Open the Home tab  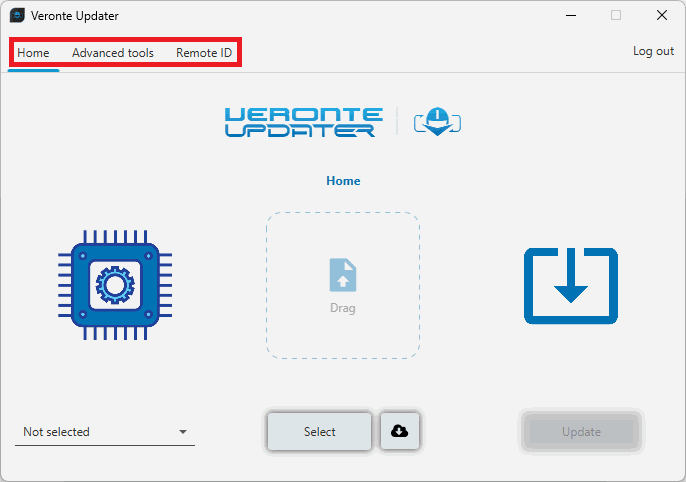(x=33, y=53)
